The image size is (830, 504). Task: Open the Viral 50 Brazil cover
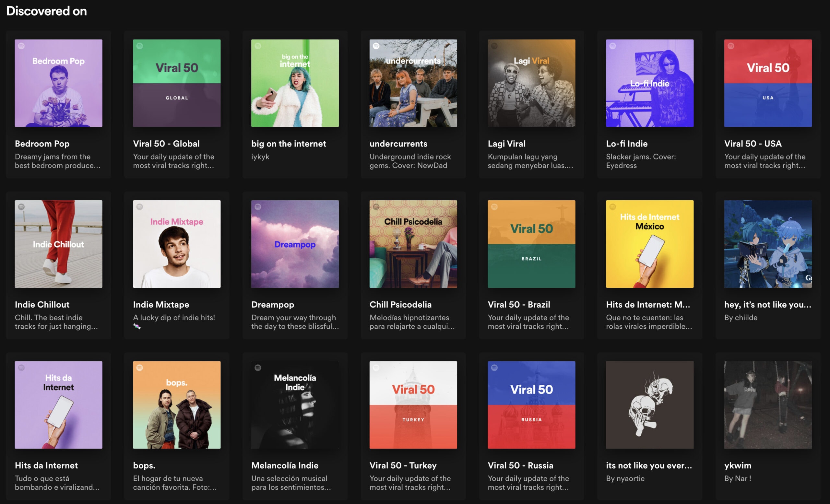(x=531, y=244)
